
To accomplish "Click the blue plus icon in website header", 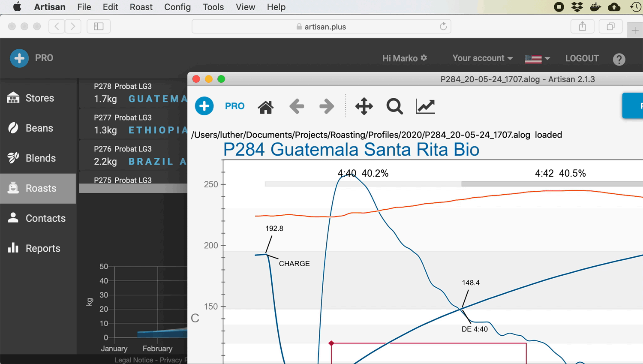I will click(19, 58).
